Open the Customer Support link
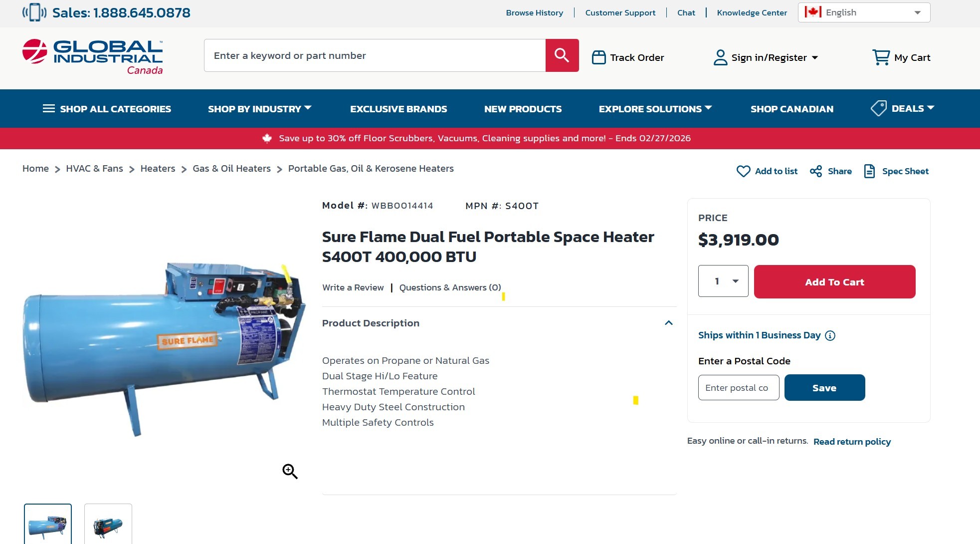Viewport: 980px width, 544px height. click(x=620, y=12)
